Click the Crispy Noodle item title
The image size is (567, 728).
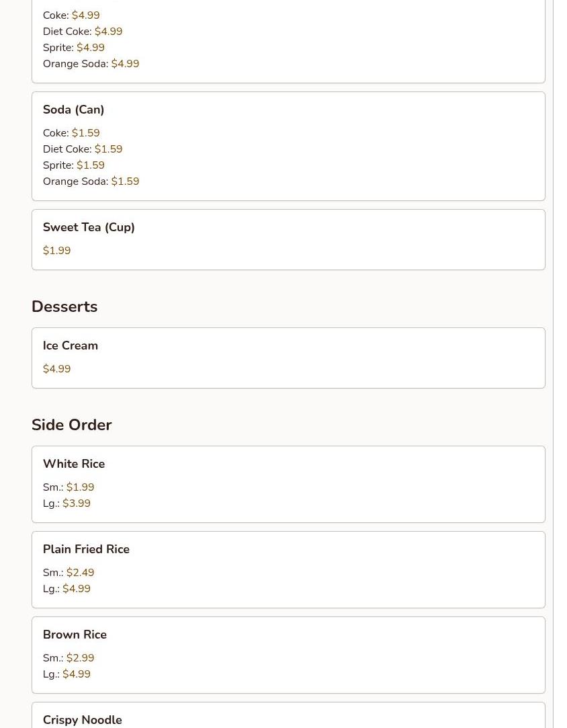[82, 719]
